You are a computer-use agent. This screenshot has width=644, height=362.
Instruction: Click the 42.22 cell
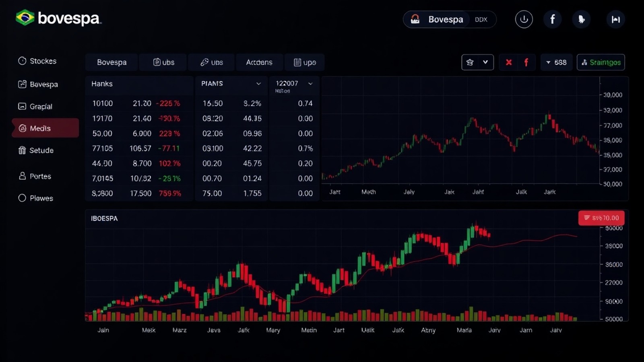coord(252,148)
